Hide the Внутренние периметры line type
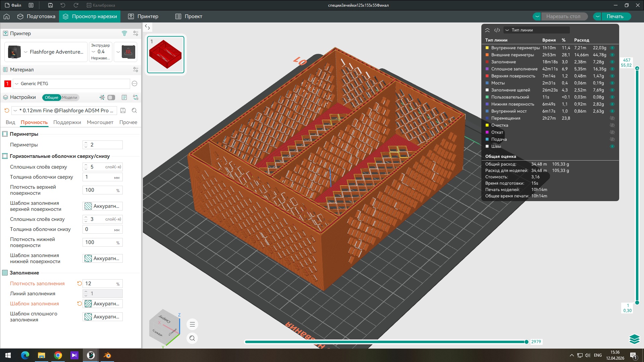644x362 pixels. [x=612, y=48]
